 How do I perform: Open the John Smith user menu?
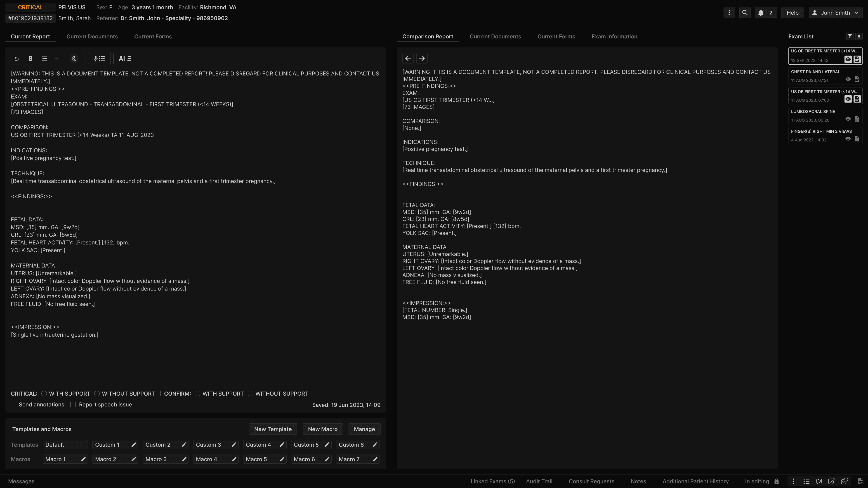click(x=835, y=13)
